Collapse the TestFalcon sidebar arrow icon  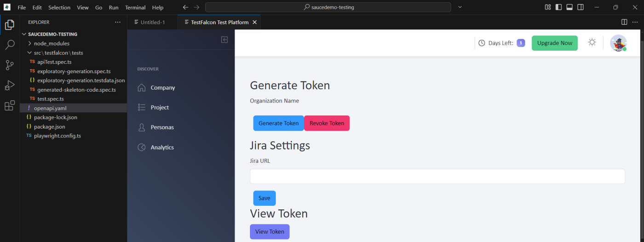click(224, 40)
